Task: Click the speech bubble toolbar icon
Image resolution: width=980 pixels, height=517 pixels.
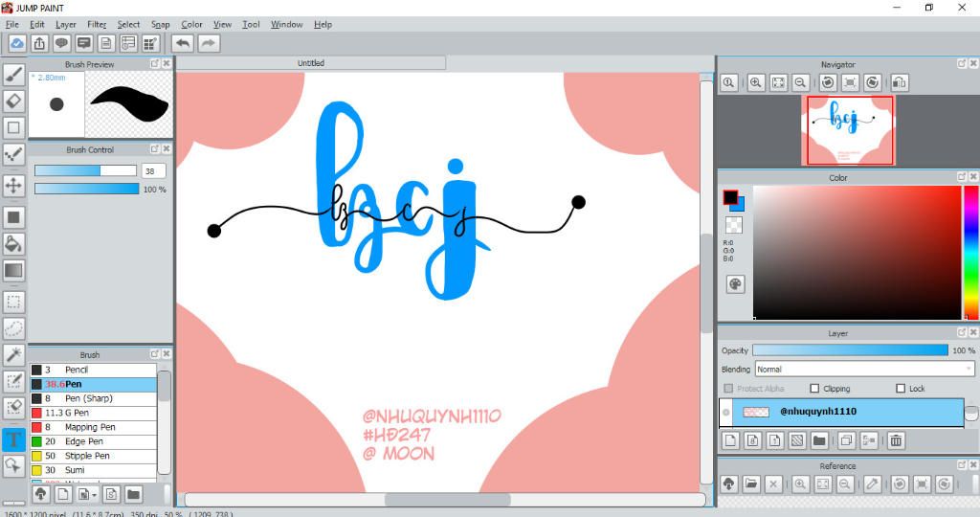Action: [61, 43]
